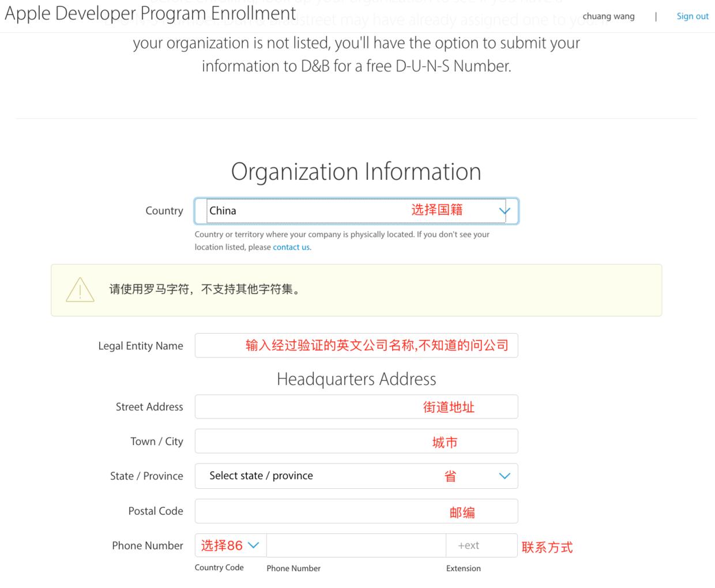Image resolution: width=715 pixels, height=588 pixels.
Task: Click the State / Province label
Action: [146, 476]
